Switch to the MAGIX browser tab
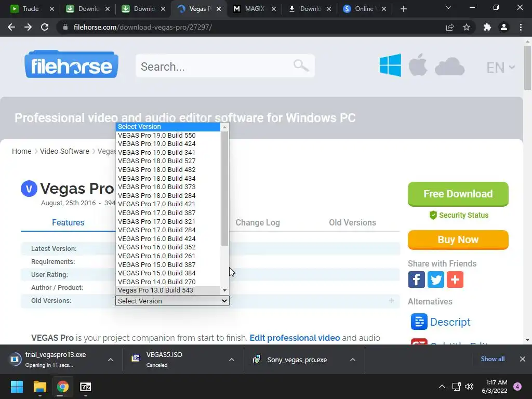This screenshot has height=399, width=532. pyautogui.click(x=254, y=9)
